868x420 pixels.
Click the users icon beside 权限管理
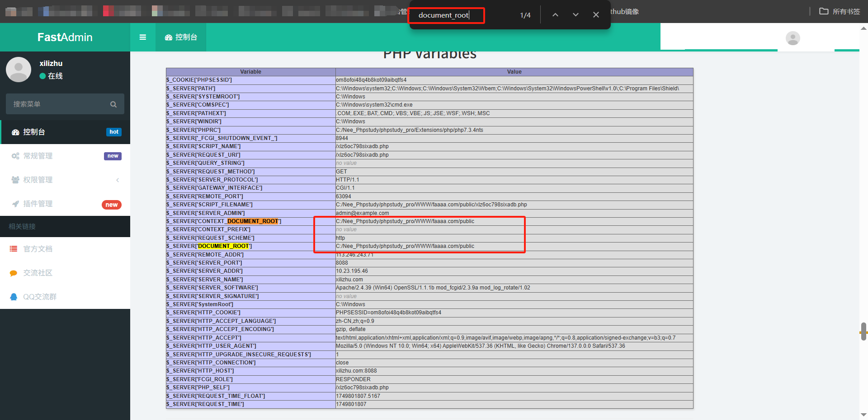tap(15, 180)
